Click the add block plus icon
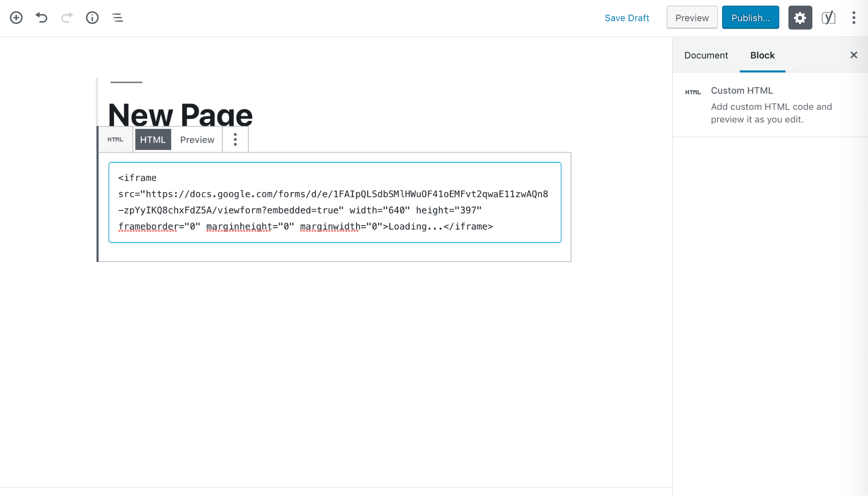The height and width of the screenshot is (496, 868). [16, 17]
